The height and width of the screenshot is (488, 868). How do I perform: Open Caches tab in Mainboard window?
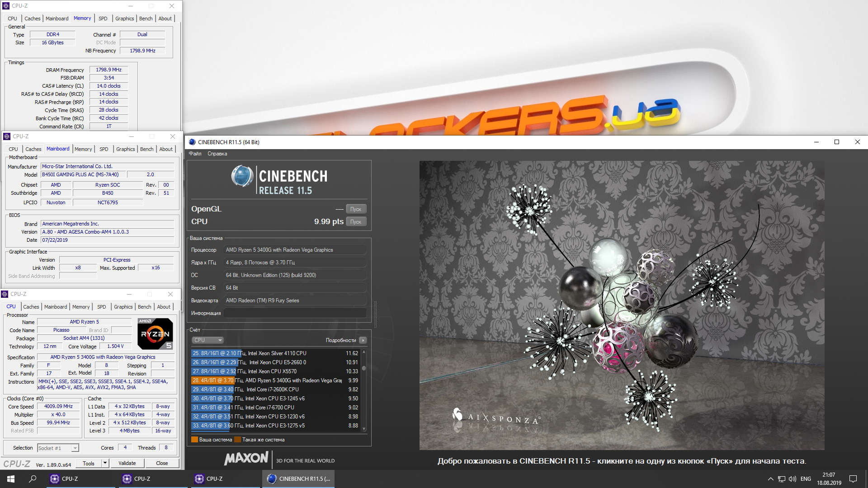tap(33, 149)
